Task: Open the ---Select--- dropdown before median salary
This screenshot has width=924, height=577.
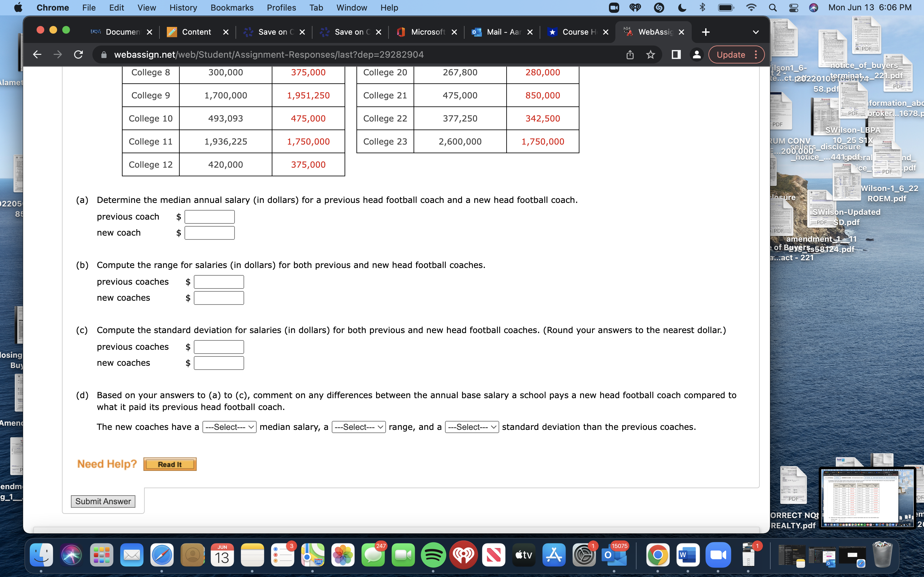Action: pos(229,427)
